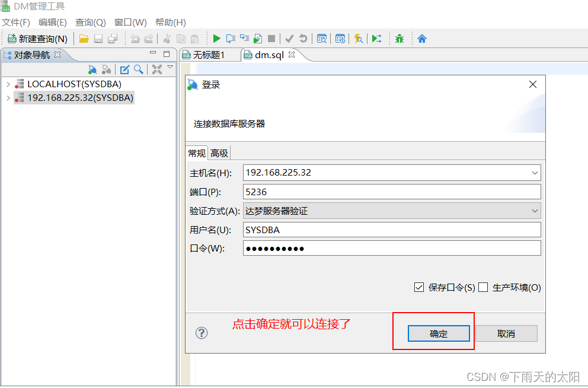Click the execute-script icon with nested blue windows
Image resolution: width=588 pixels, height=388 pixels.
[244, 38]
